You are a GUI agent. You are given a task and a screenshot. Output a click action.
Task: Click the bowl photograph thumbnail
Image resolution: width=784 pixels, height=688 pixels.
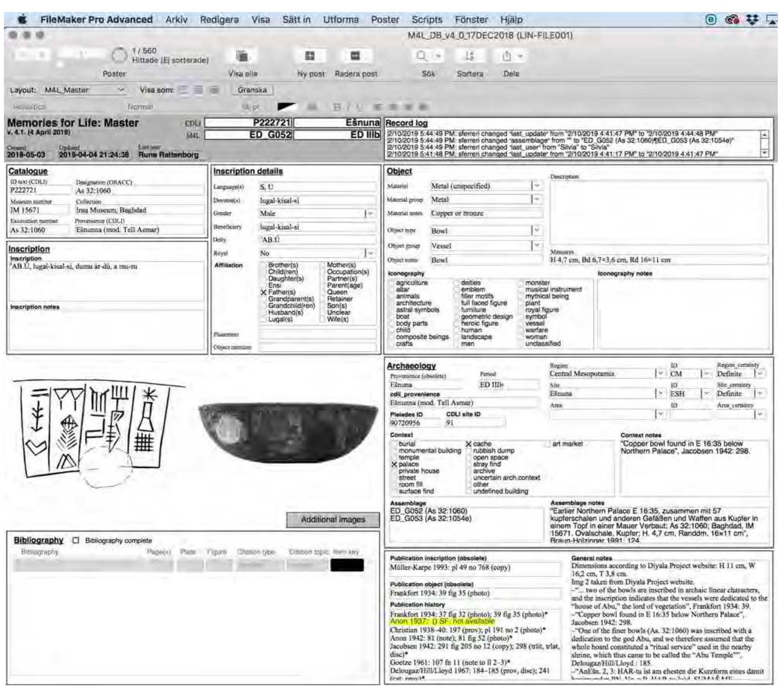pyautogui.click(x=288, y=433)
